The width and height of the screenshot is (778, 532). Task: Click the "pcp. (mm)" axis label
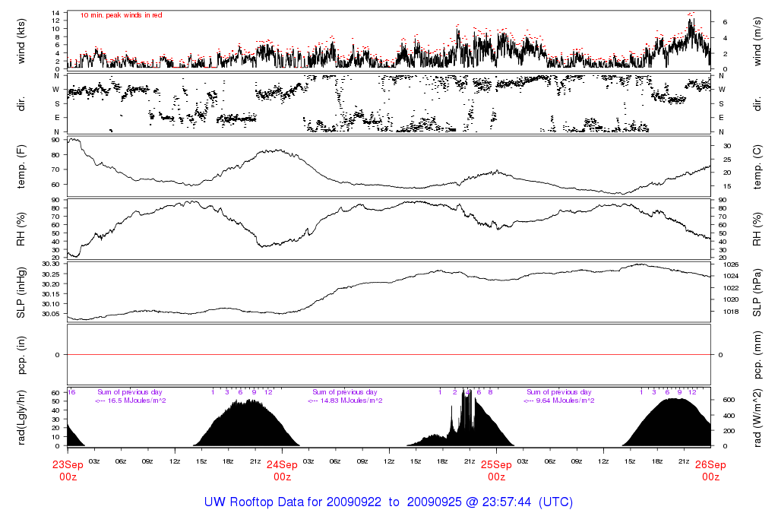coord(757,356)
